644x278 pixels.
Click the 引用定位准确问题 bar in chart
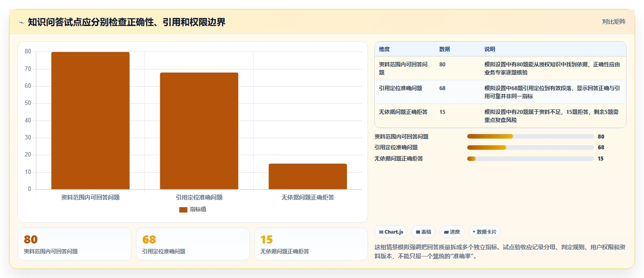(199, 131)
